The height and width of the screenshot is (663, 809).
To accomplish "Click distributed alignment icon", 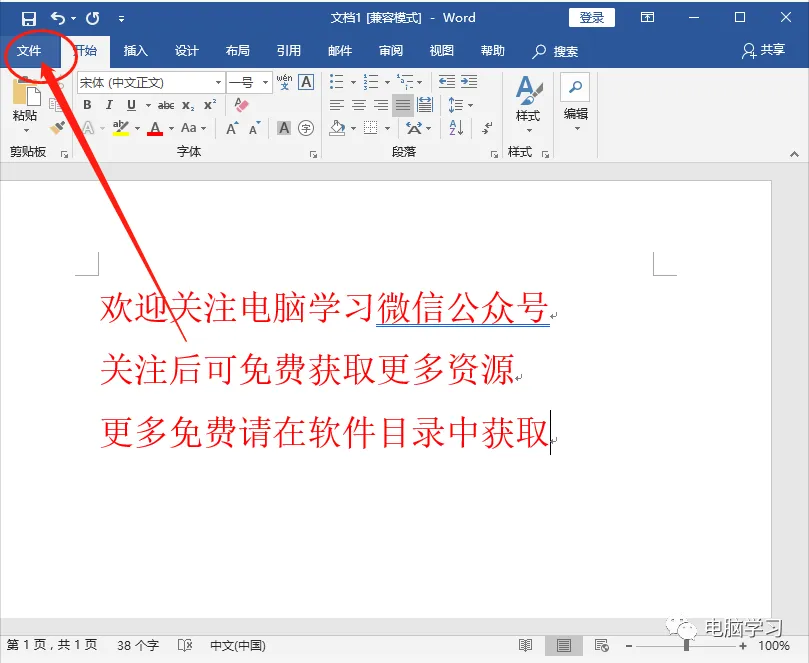I will tap(425, 105).
